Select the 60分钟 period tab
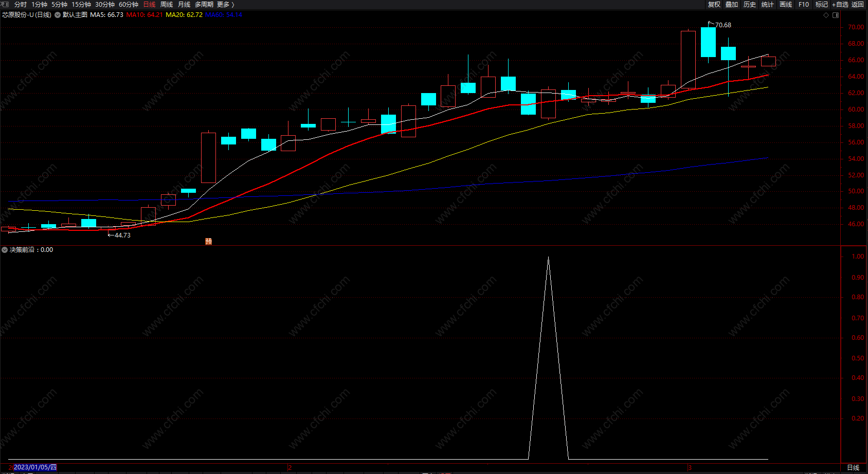This screenshot has height=474, width=868. tap(129, 4)
